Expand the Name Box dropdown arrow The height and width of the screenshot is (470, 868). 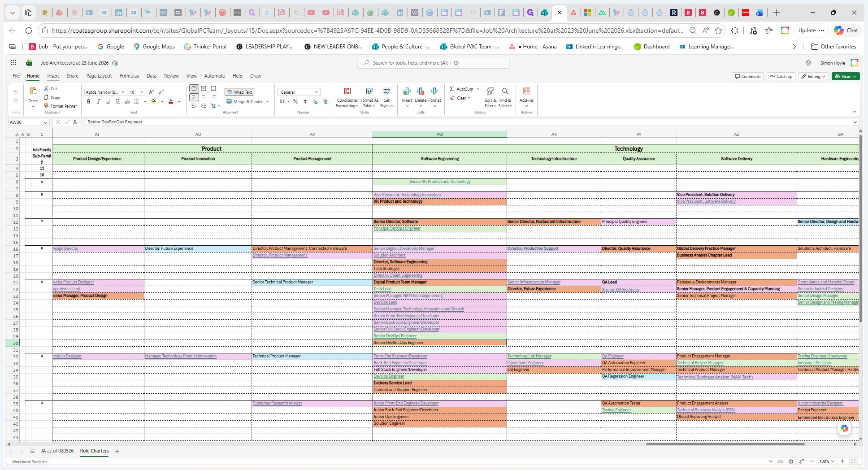click(45, 122)
